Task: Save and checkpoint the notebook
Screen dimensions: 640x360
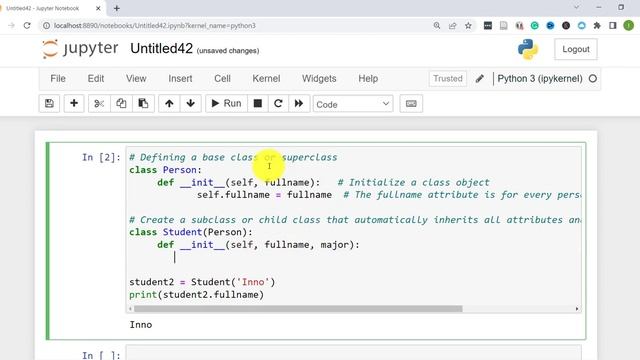Action: tap(49, 104)
